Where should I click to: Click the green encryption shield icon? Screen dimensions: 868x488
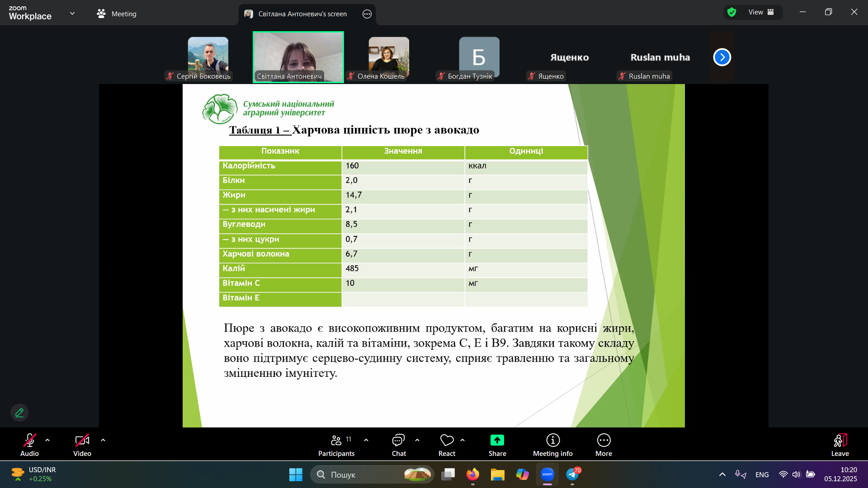(732, 12)
